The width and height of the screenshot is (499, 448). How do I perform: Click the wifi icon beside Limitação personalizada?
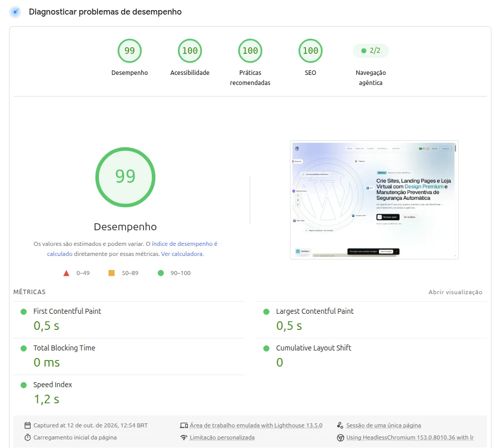coord(184,437)
